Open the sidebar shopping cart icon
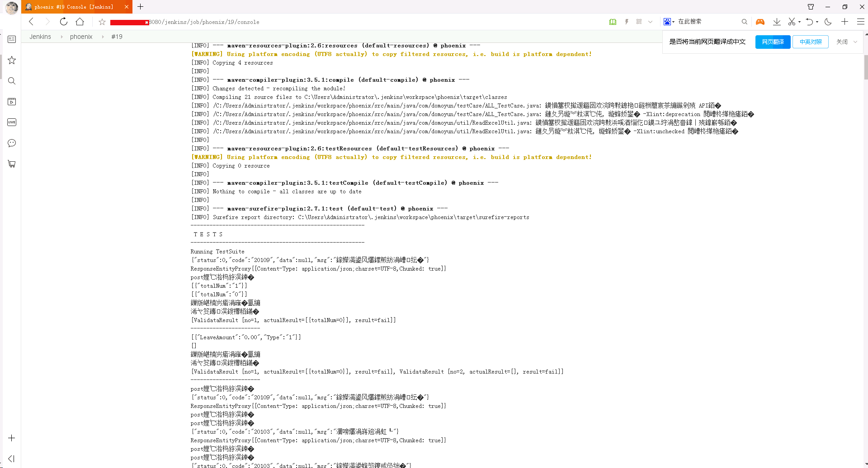This screenshot has width=868, height=468. click(12, 164)
